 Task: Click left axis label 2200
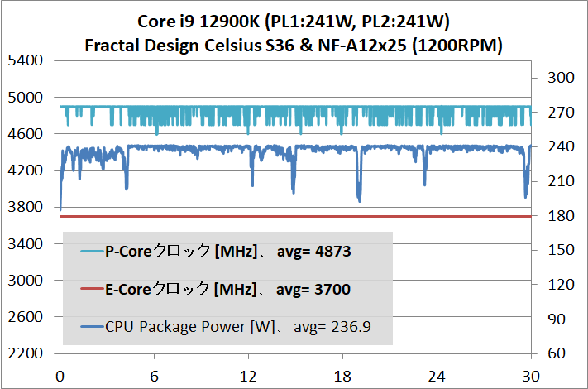point(25,353)
